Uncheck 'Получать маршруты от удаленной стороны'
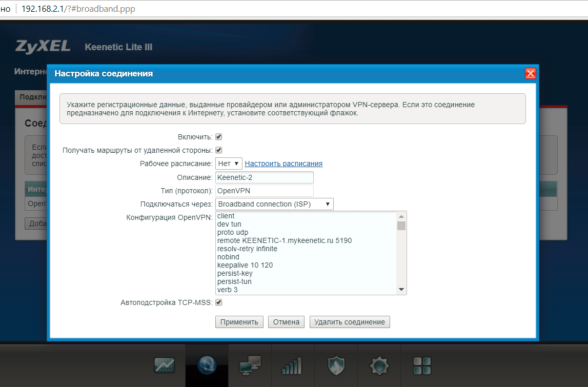The width and height of the screenshot is (588, 387). point(219,150)
